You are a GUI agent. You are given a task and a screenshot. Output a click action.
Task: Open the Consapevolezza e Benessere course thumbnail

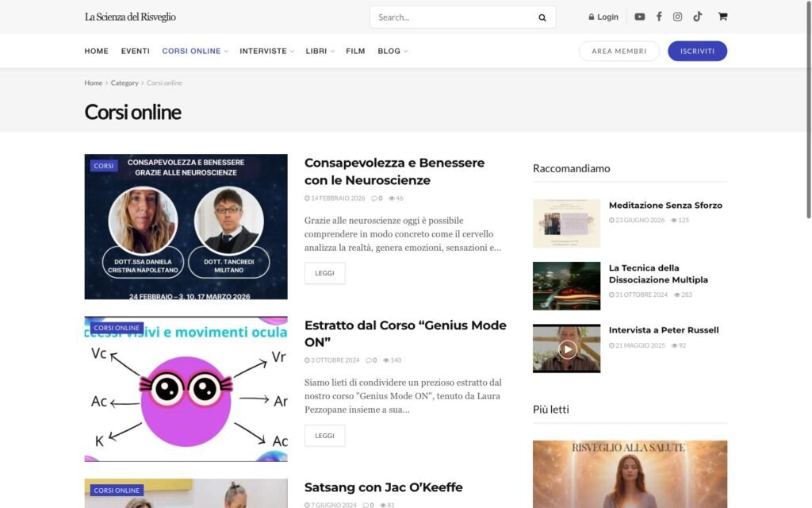(186, 226)
